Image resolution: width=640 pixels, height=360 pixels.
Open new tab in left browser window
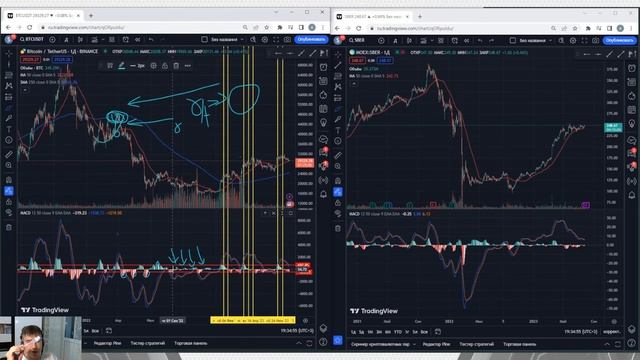coord(91,16)
